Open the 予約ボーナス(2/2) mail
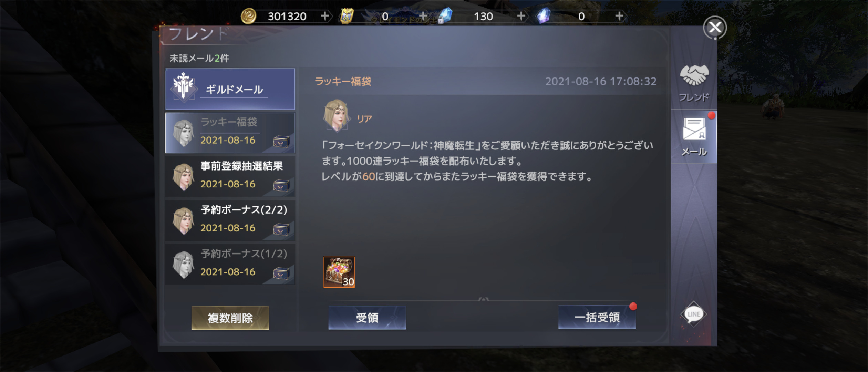Viewport: 868px width, 372px height. (x=230, y=220)
